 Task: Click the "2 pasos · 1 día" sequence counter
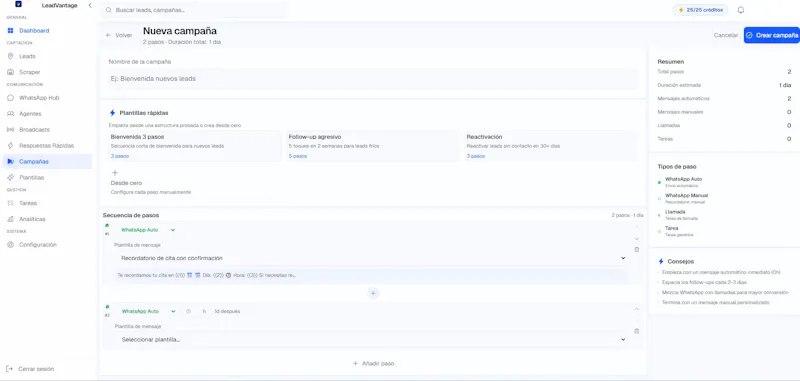point(628,215)
